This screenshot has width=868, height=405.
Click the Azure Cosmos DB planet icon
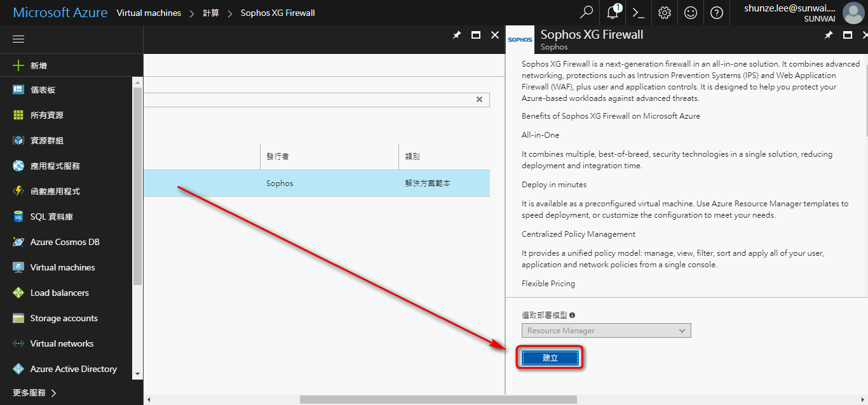pyautogui.click(x=18, y=242)
